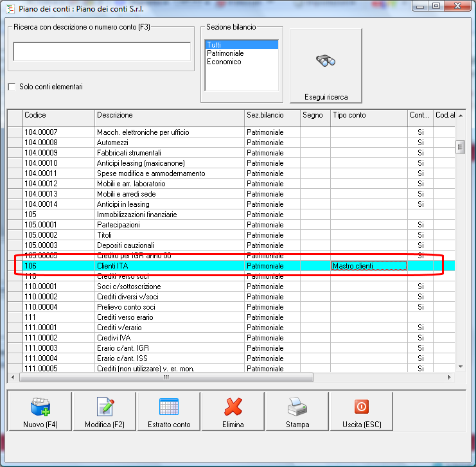Viewport: 476px width, 467px height.
Task: Click the Cod.al column header
Action: 444,118
